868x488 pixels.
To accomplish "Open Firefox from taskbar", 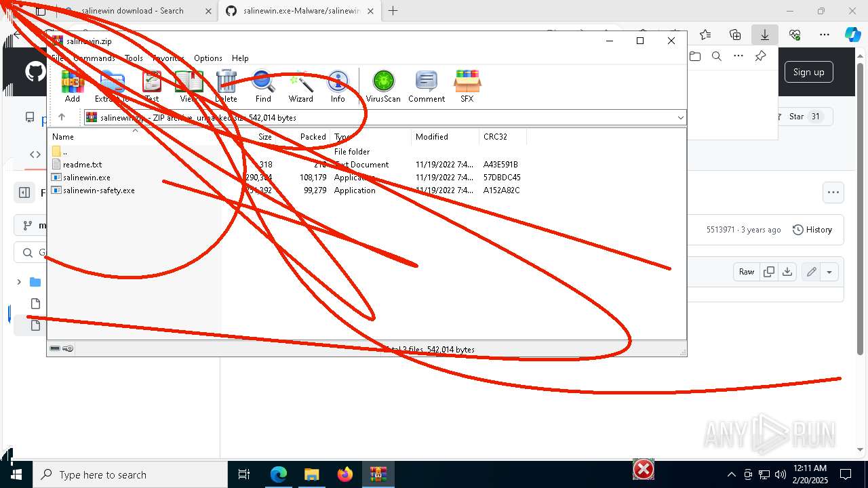I will (344, 474).
